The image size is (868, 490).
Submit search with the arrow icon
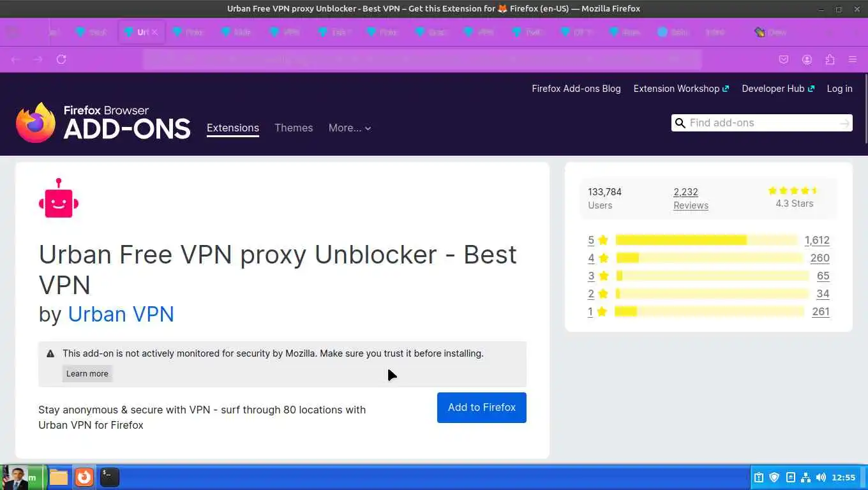pos(844,123)
